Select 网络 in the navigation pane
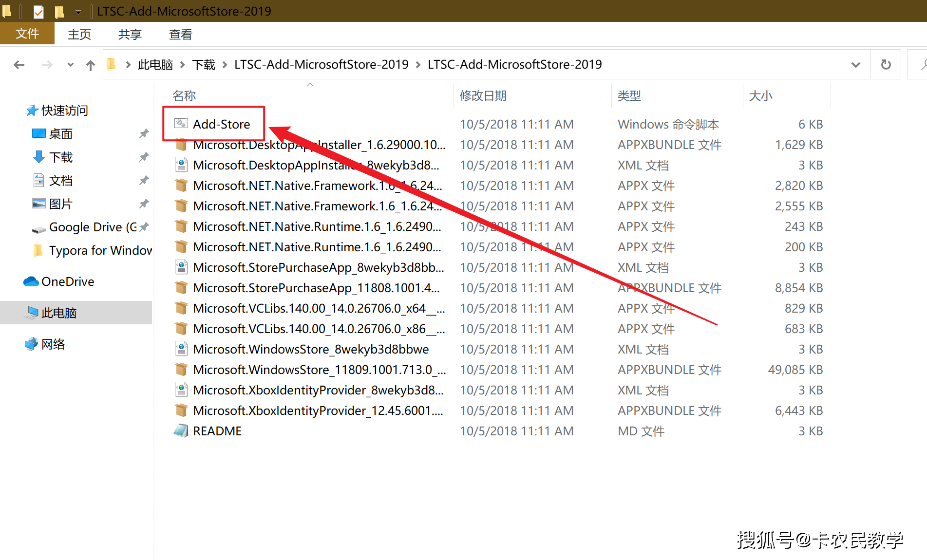The image size is (927, 560). (x=53, y=344)
